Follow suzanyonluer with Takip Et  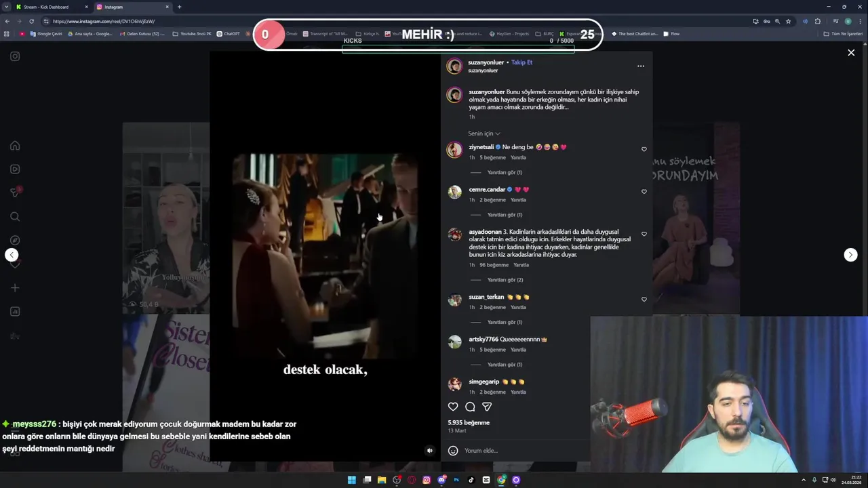(521, 62)
